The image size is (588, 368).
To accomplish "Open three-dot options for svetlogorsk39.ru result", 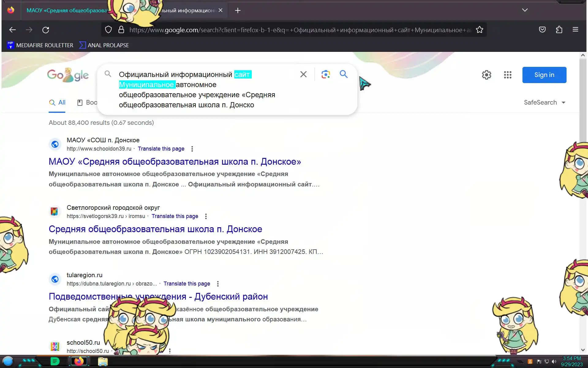I will click(x=206, y=216).
